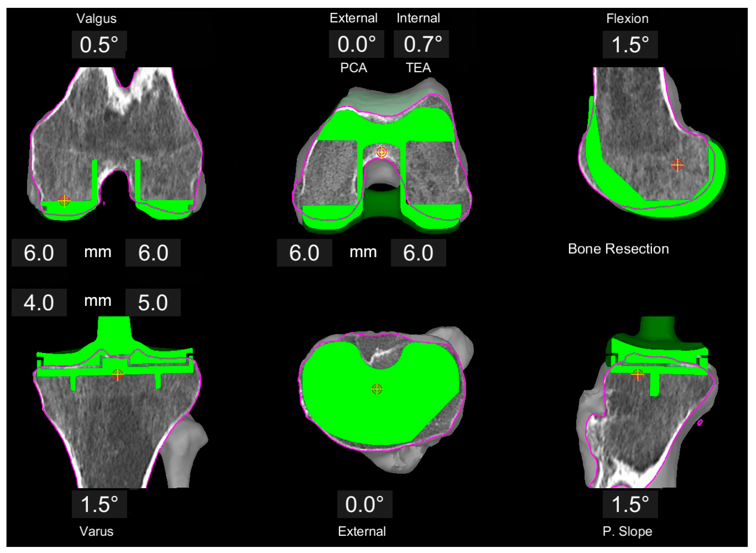Select the tibial External rotation 0.0° field
Image resolution: width=756 pixels, height=553 pixels.
click(364, 505)
